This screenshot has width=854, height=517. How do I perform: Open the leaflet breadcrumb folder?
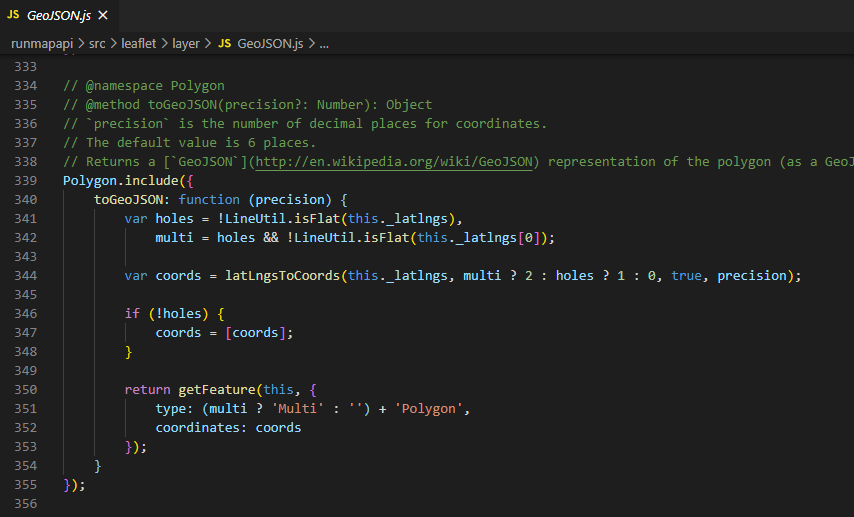pyautogui.click(x=138, y=44)
